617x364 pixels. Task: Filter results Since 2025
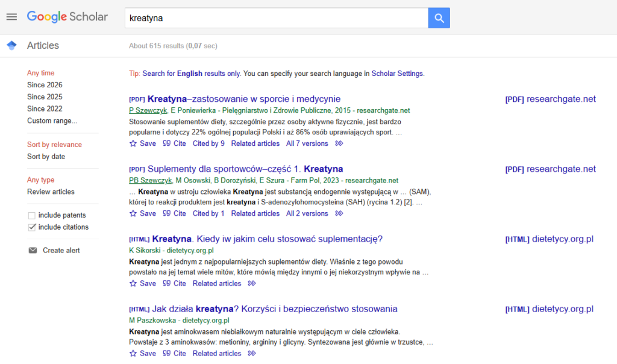[45, 96]
